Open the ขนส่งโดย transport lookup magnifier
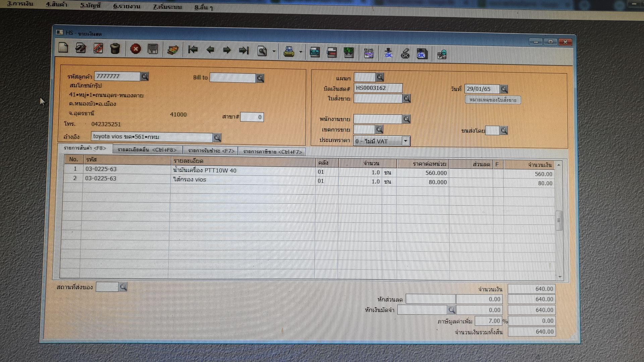Viewport: 644px width, 362px height. 504,130
